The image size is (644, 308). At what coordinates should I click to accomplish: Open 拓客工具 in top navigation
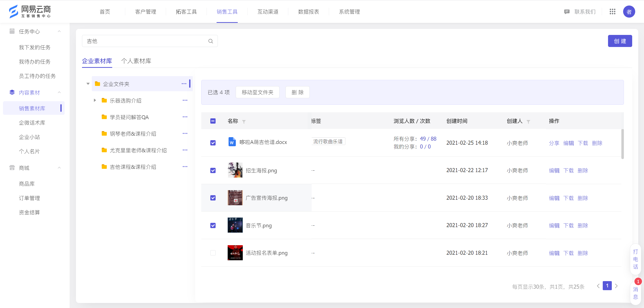[186, 12]
